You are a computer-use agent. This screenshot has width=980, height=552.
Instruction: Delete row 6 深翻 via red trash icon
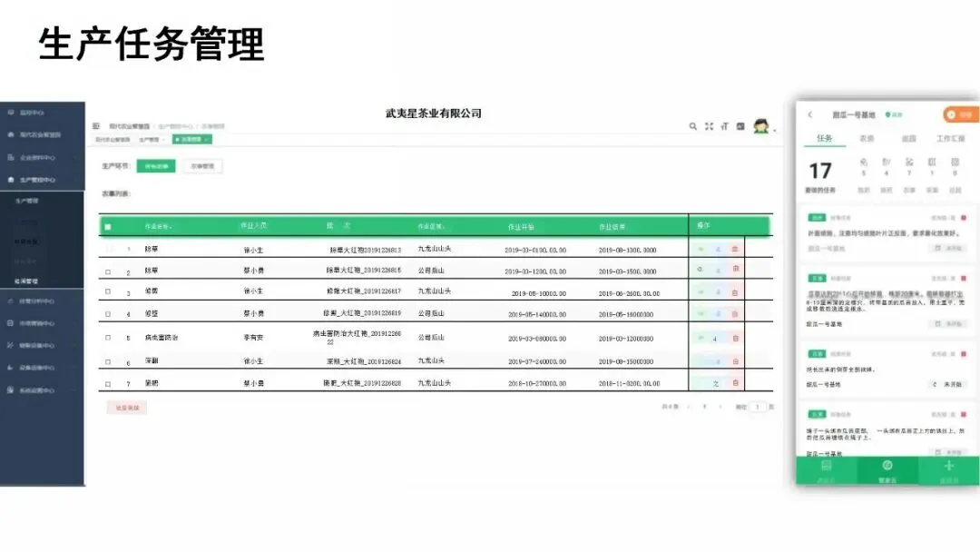735,361
